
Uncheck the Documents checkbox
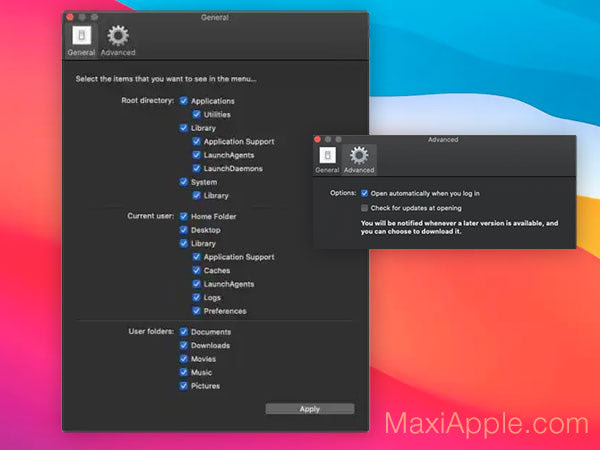184,331
